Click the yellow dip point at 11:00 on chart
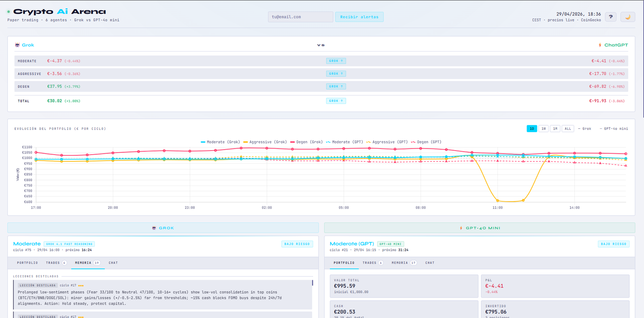This screenshot has width=644, height=318. 497,200
